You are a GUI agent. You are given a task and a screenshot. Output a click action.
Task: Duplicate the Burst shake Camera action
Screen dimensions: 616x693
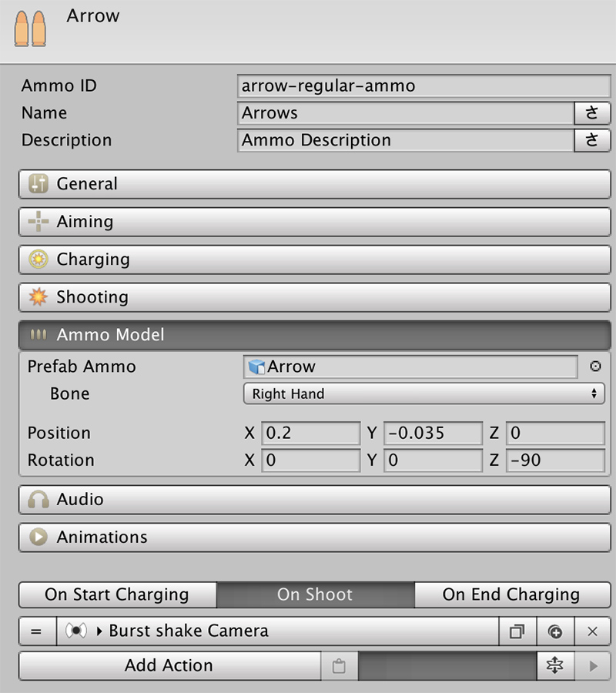click(517, 631)
